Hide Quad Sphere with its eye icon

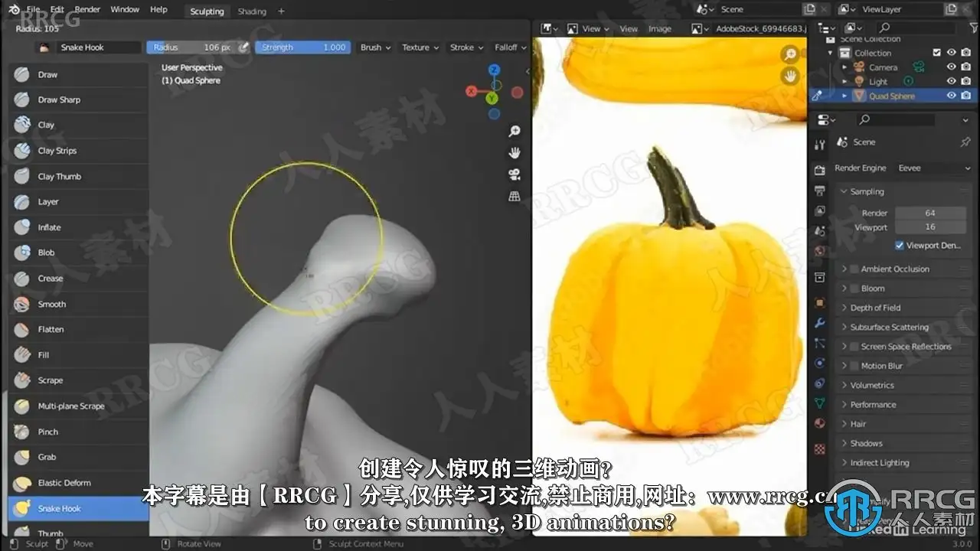(951, 96)
